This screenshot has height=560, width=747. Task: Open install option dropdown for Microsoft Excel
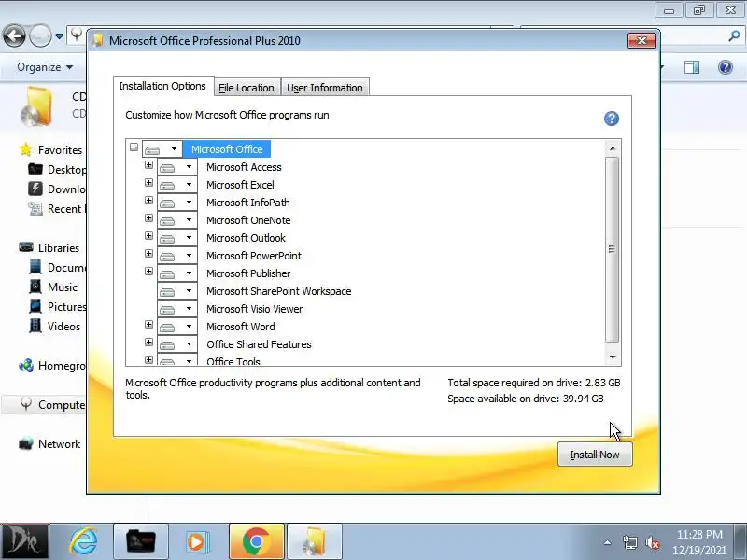pos(190,185)
